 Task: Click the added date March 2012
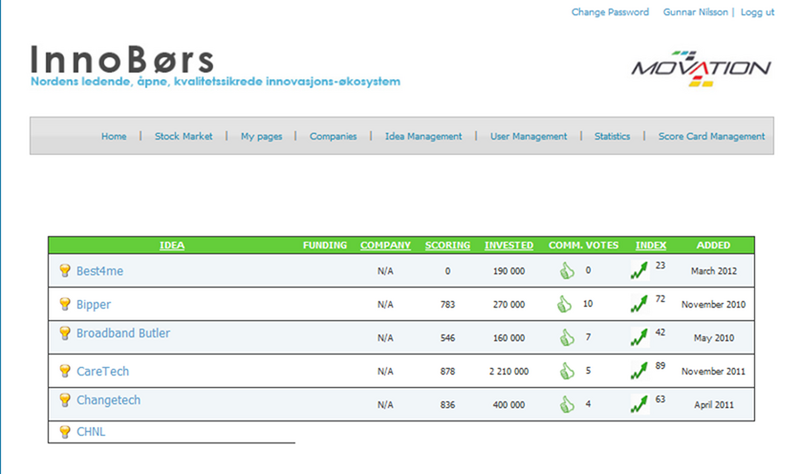(714, 271)
